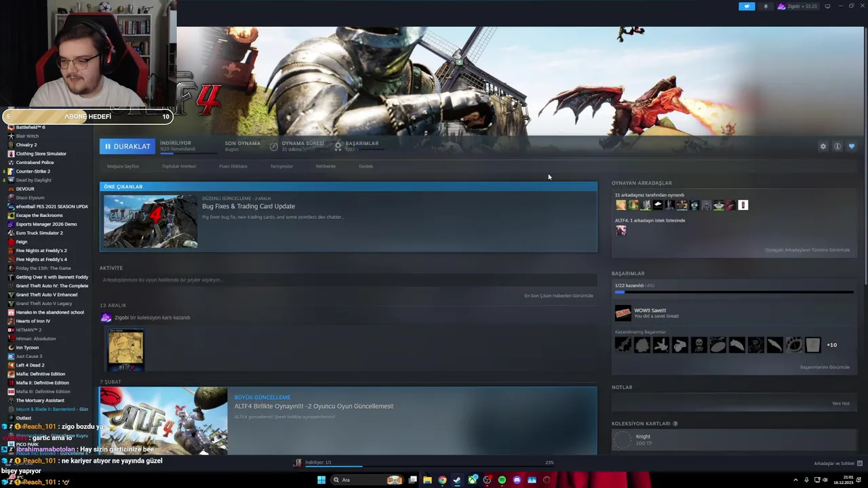Click En Son Çıkan Haberleri Görüntüle link

[558, 296]
